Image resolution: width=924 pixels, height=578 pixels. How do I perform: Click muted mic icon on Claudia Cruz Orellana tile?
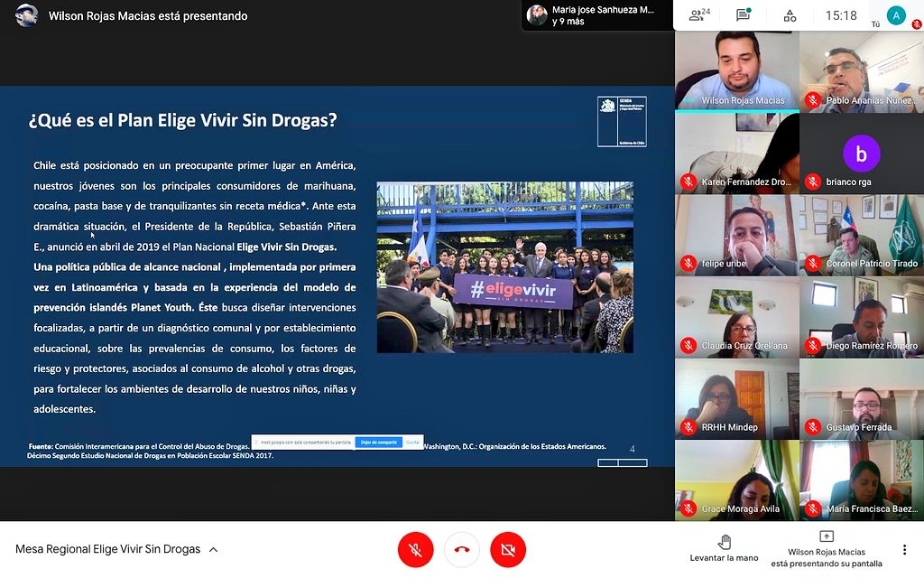point(688,345)
